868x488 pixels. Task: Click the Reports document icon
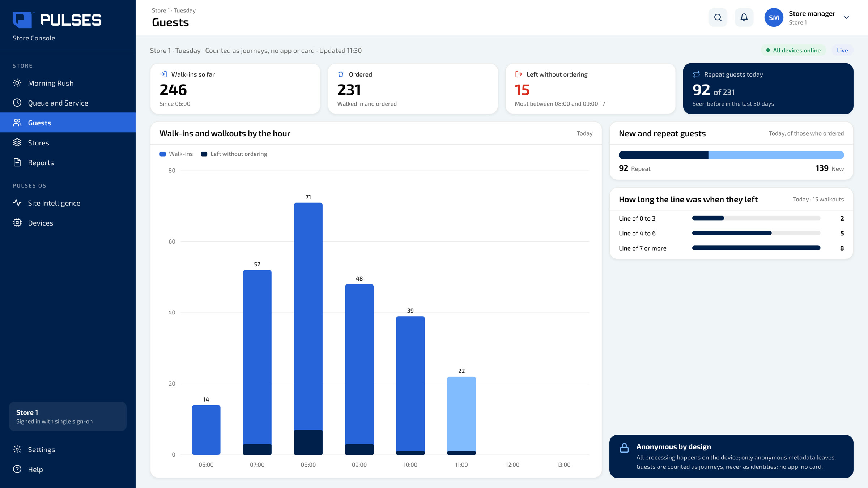17,162
